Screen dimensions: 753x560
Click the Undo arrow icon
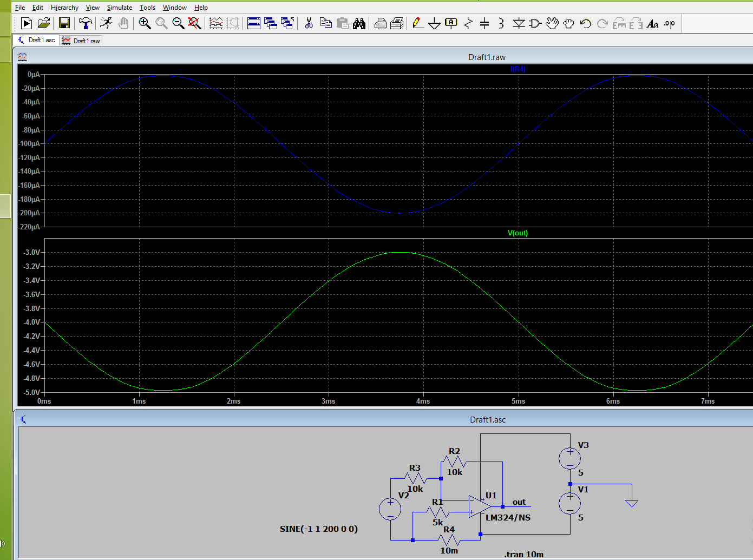(585, 23)
